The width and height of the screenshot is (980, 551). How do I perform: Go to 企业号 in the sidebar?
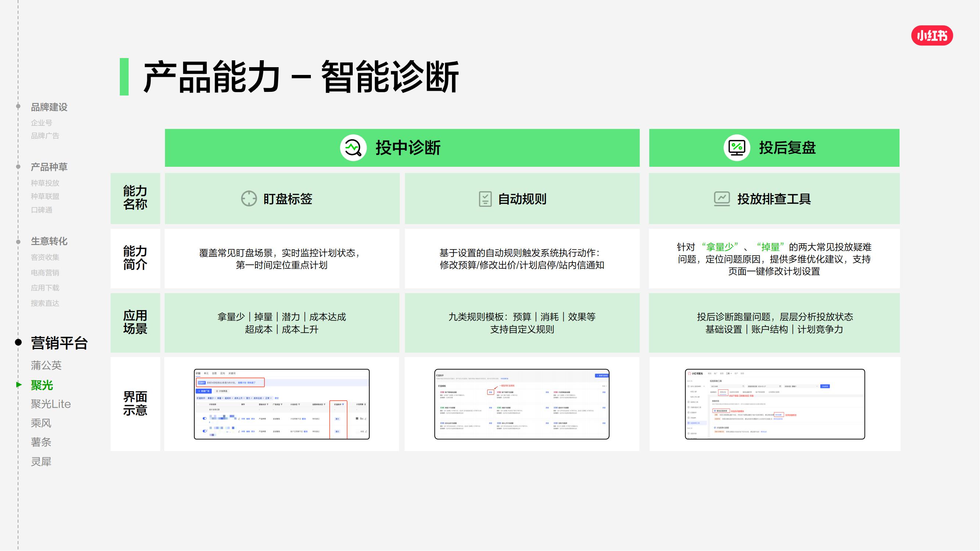click(x=42, y=122)
